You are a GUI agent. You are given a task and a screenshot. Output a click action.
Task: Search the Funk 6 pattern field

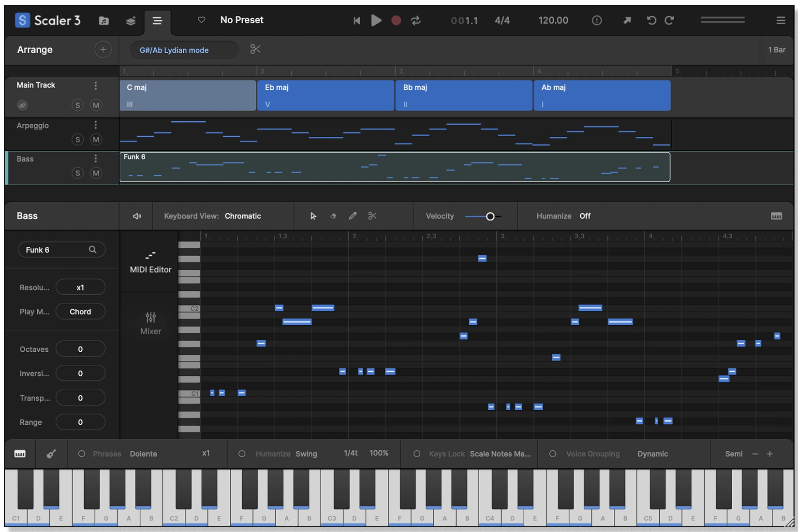61,250
